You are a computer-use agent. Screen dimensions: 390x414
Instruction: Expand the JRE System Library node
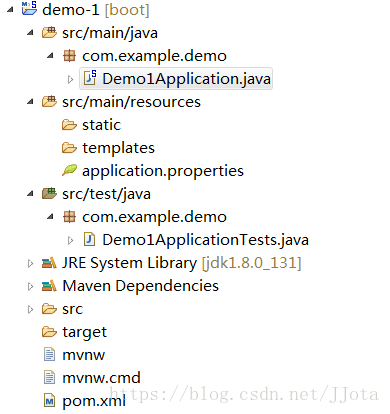coord(30,263)
